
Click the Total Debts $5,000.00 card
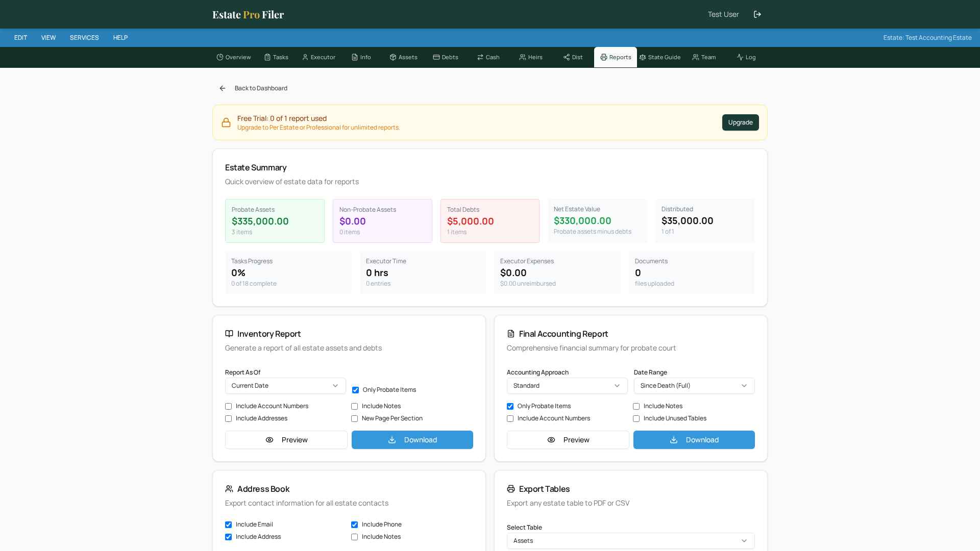pos(490,221)
